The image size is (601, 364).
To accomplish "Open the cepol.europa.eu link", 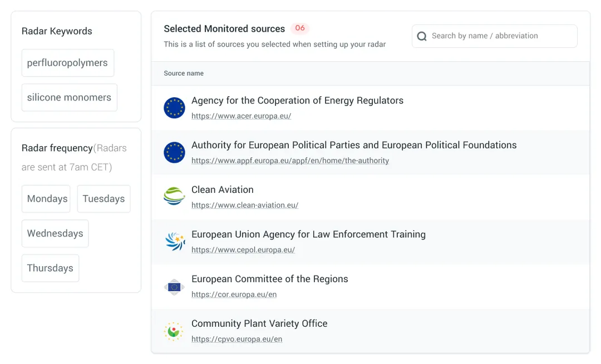I will tap(243, 250).
